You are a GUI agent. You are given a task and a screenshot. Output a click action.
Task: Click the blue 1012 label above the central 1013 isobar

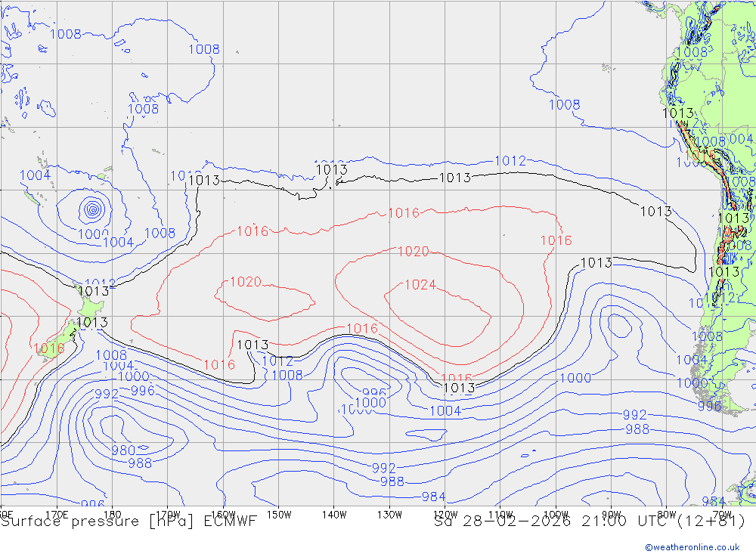tap(510, 161)
